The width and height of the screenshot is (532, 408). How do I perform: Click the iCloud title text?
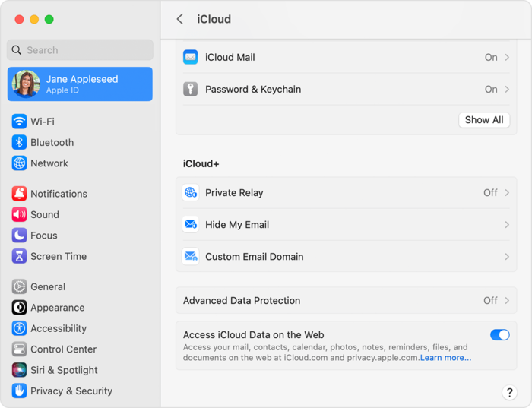[x=214, y=19]
